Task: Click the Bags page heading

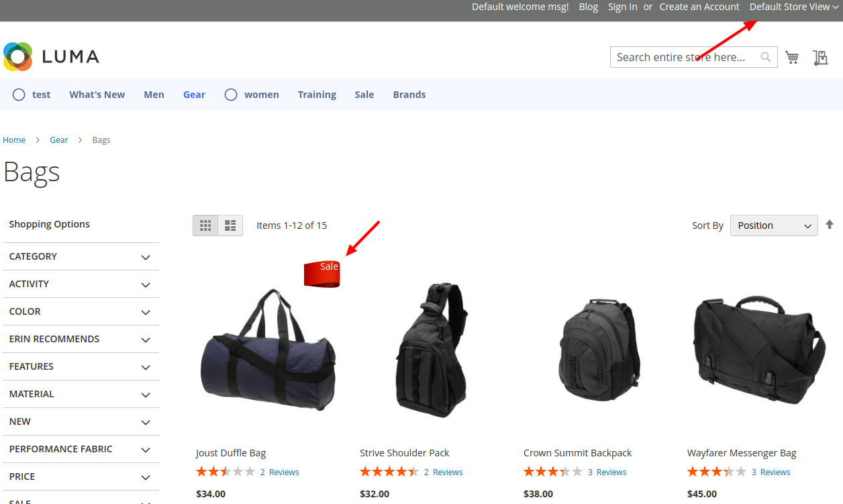Action: point(32,172)
